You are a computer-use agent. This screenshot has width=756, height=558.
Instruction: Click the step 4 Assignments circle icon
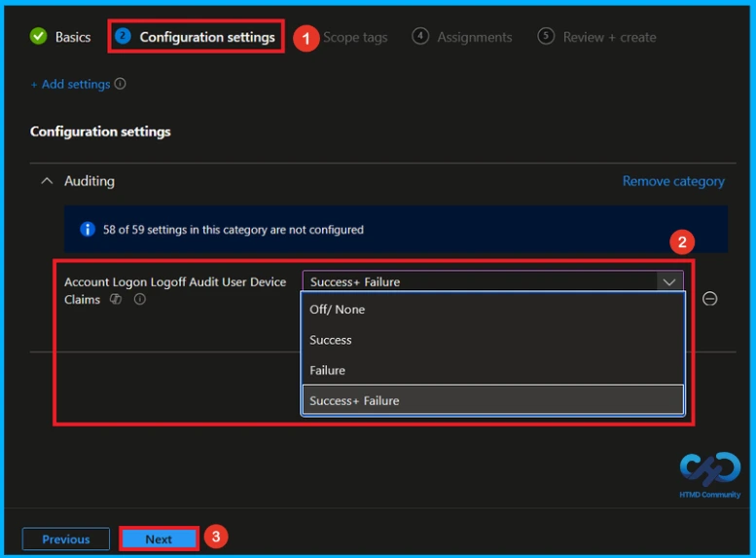pos(420,36)
